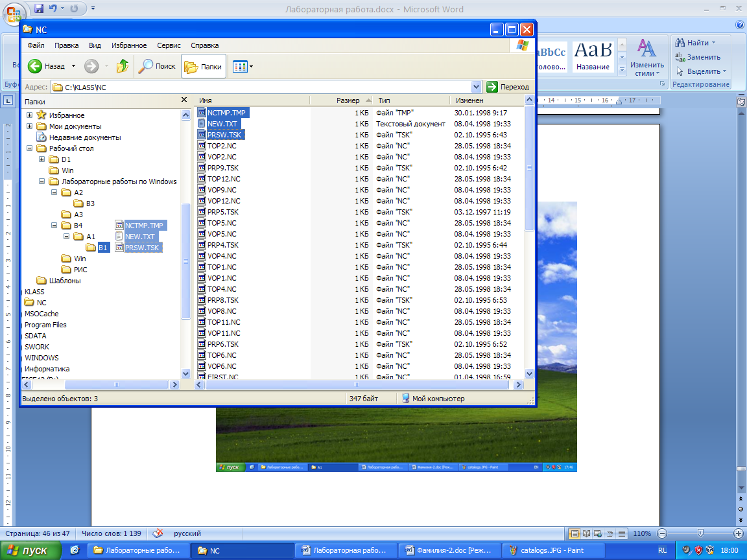Click Изменить стили in the Word ribbon

click(646, 58)
